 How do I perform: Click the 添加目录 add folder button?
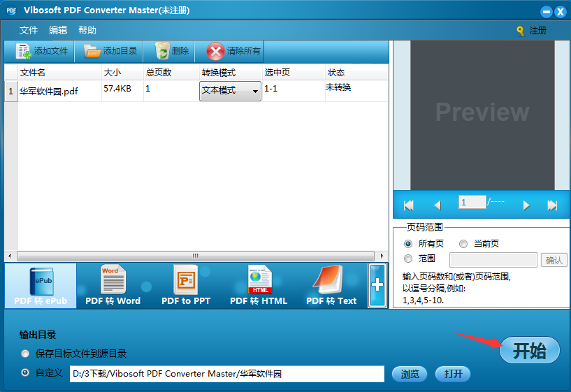coord(109,51)
